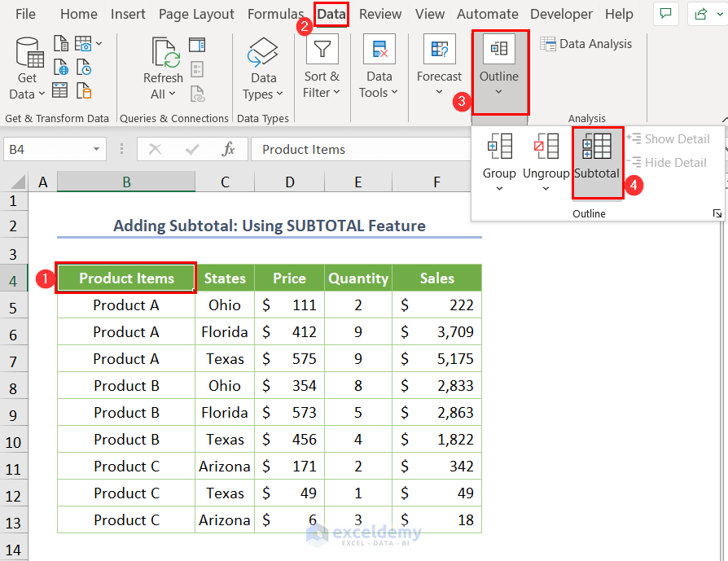Open the Name Box dropdown arrow

point(97,149)
